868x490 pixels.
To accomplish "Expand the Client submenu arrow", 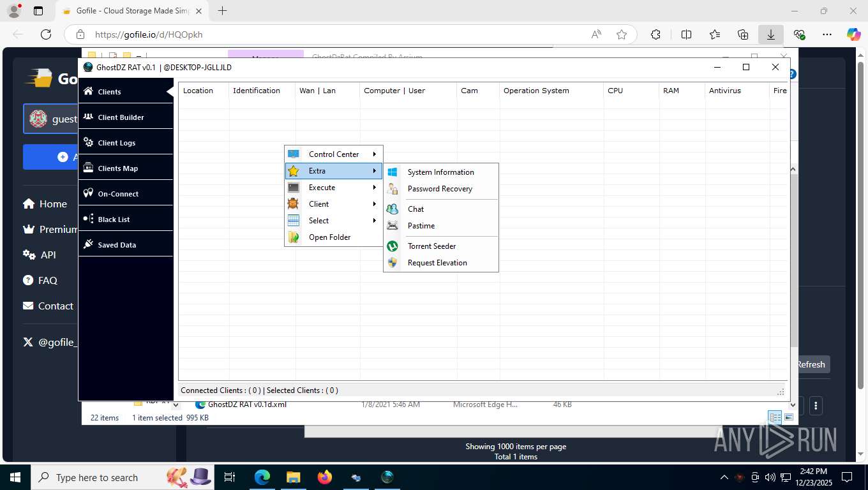I will (x=375, y=204).
